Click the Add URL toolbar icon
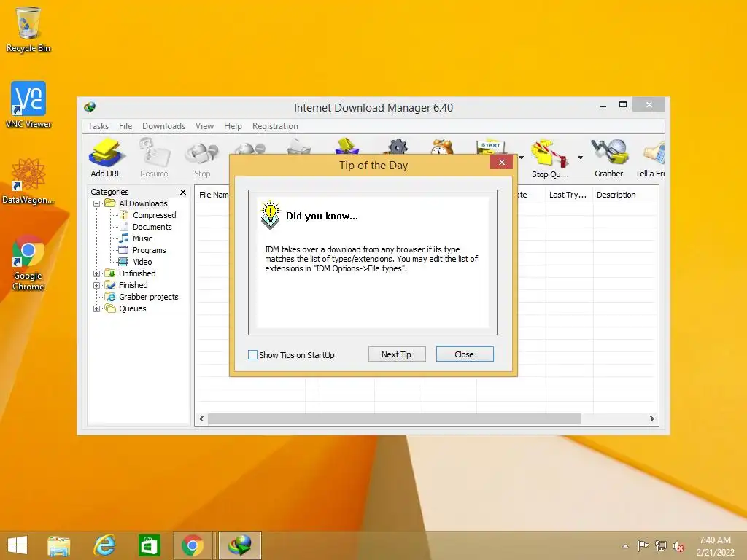Screen dimensions: 747x560 pos(106,157)
